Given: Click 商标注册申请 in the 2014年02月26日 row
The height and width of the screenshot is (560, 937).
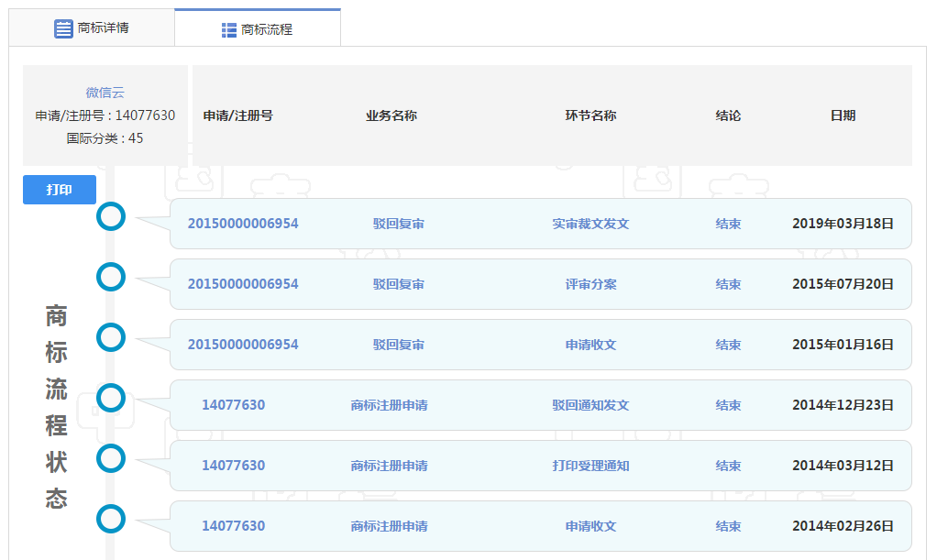Looking at the screenshot, I should click(389, 526).
